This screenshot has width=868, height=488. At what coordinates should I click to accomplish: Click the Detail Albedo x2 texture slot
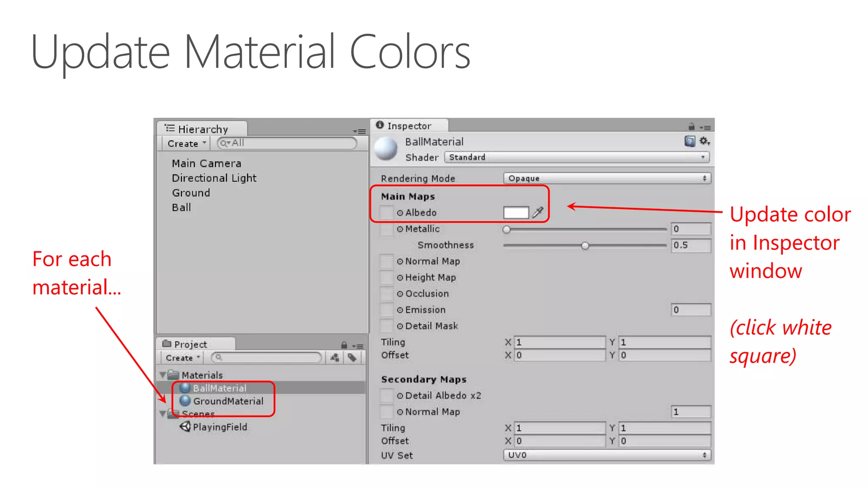[x=387, y=396]
